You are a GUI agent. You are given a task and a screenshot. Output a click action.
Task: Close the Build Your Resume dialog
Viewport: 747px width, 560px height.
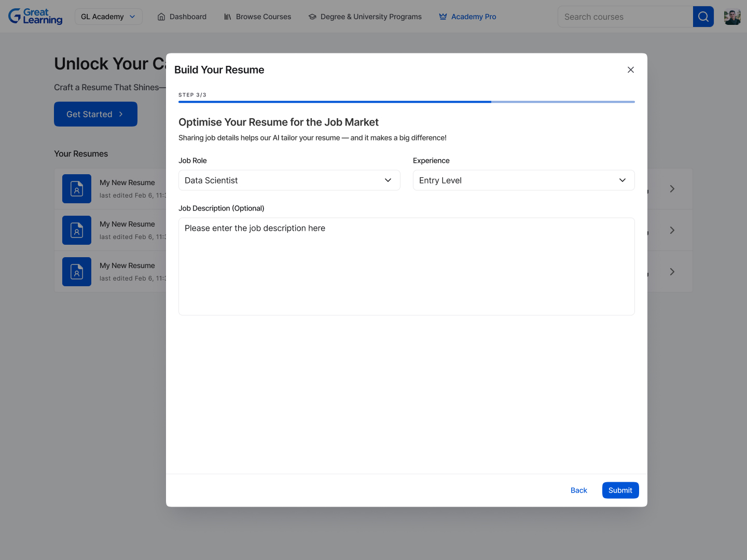630,70
